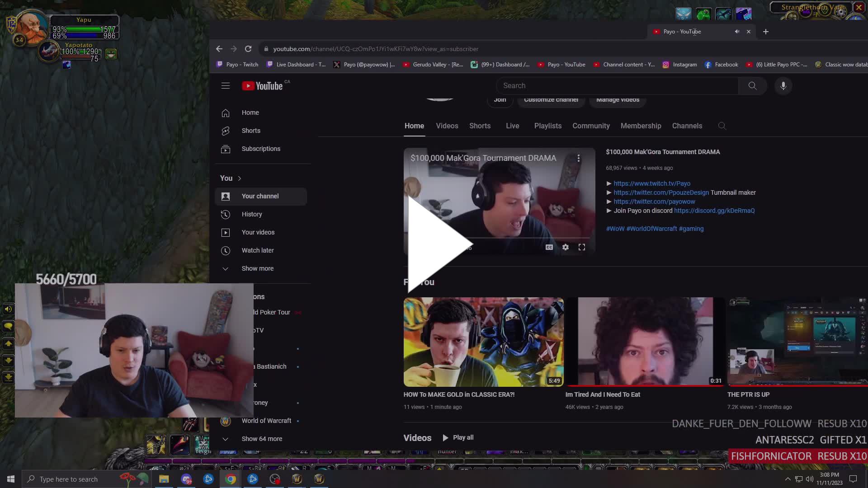Open the Watch later playlist
868x488 pixels.
258,250
